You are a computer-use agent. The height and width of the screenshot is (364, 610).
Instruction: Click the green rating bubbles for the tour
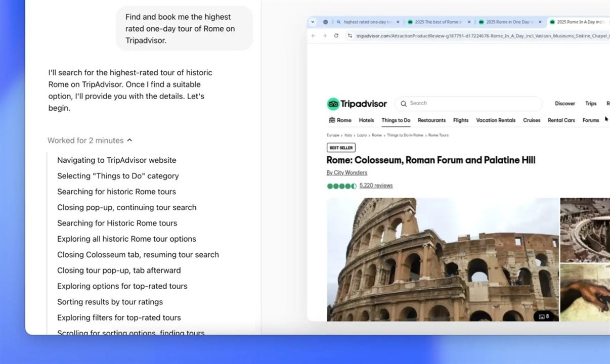341,186
